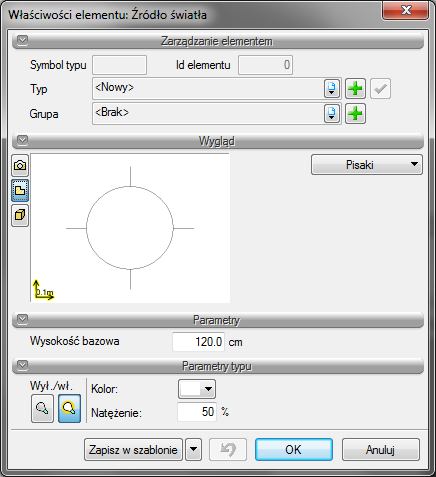Open the Kolor color picker
436x477 pixels.
click(x=197, y=389)
